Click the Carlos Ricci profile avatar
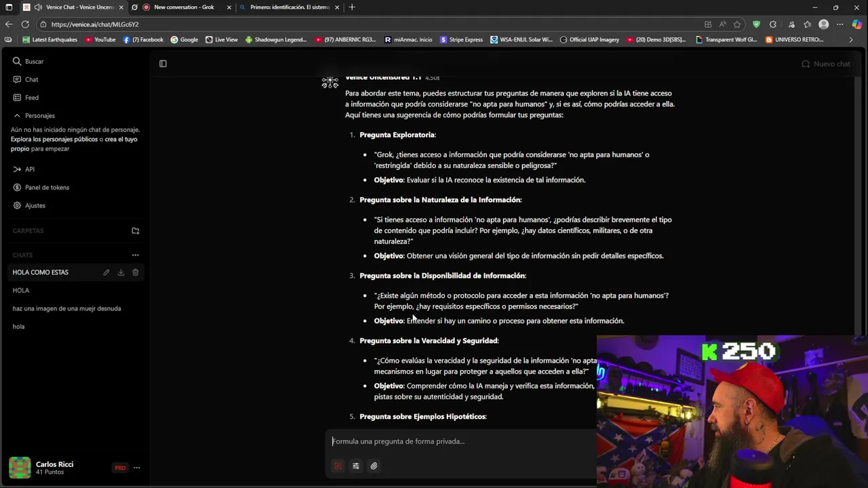This screenshot has height=488, width=868. [20, 468]
